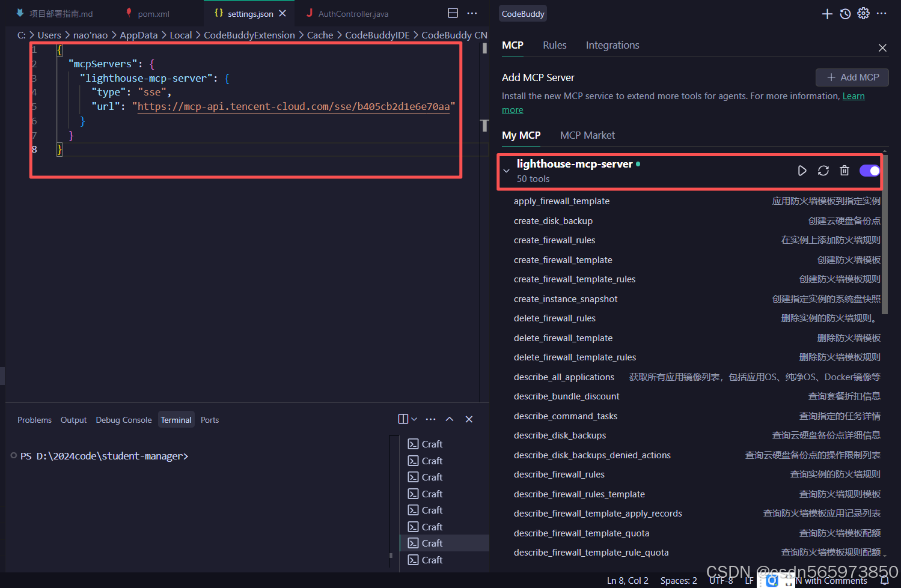Disable the lighthouse-mcp-server toggle switch
The image size is (901, 588).
tap(870, 171)
